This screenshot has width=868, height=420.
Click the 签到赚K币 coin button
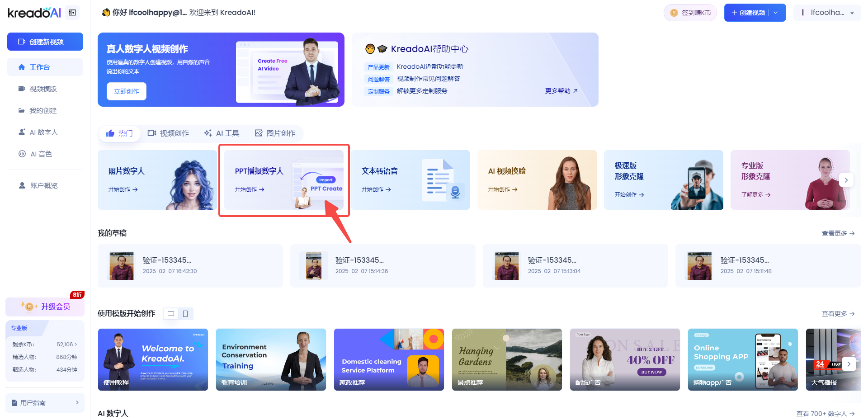(x=690, y=13)
